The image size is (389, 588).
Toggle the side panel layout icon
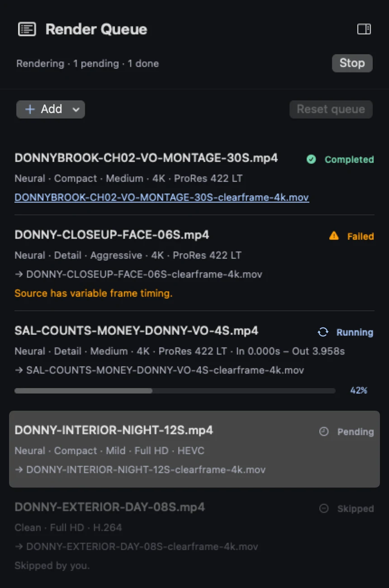(x=364, y=29)
